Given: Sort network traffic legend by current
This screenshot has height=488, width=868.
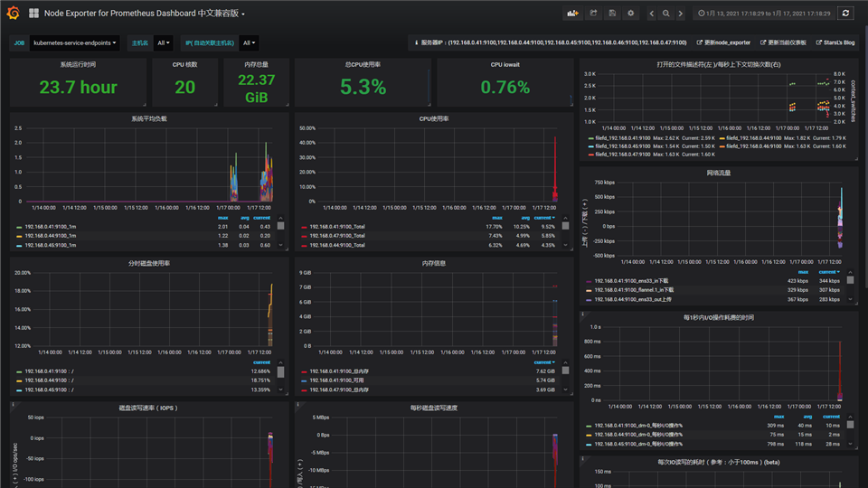Looking at the screenshot, I should click(829, 272).
